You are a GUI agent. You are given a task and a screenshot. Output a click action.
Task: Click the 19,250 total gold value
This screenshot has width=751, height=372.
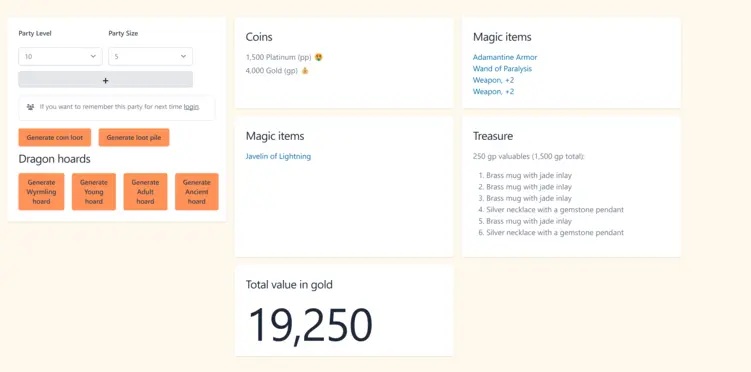click(x=310, y=325)
